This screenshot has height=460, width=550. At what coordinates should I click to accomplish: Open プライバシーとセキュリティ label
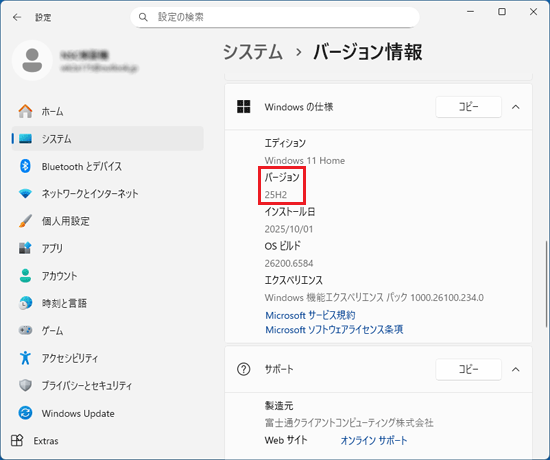pyautogui.click(x=87, y=385)
